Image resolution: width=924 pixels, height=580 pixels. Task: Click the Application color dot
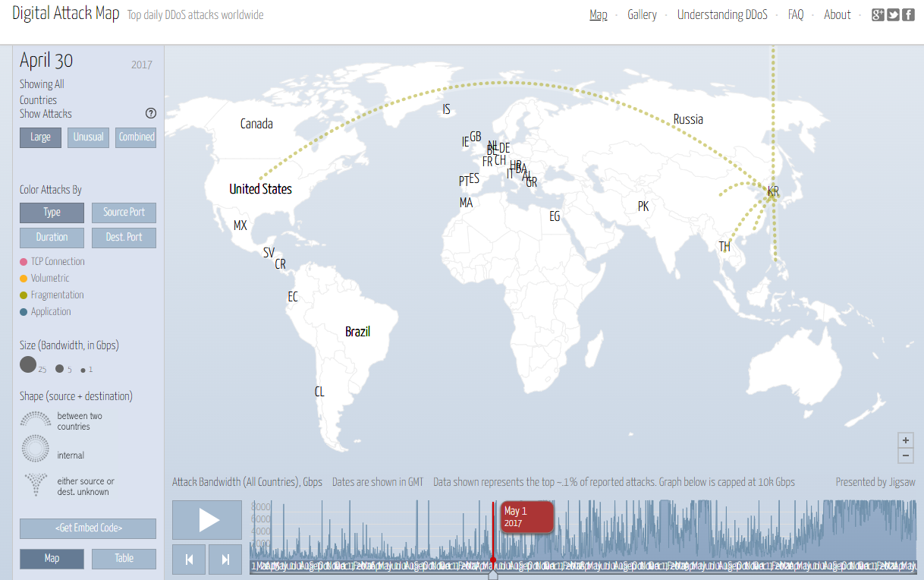click(x=24, y=312)
